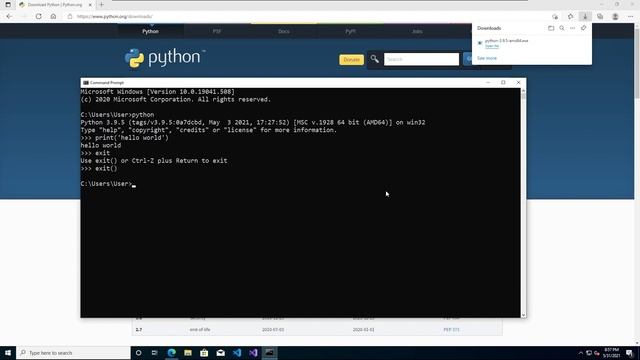Click the browser back arrow

[9, 16]
